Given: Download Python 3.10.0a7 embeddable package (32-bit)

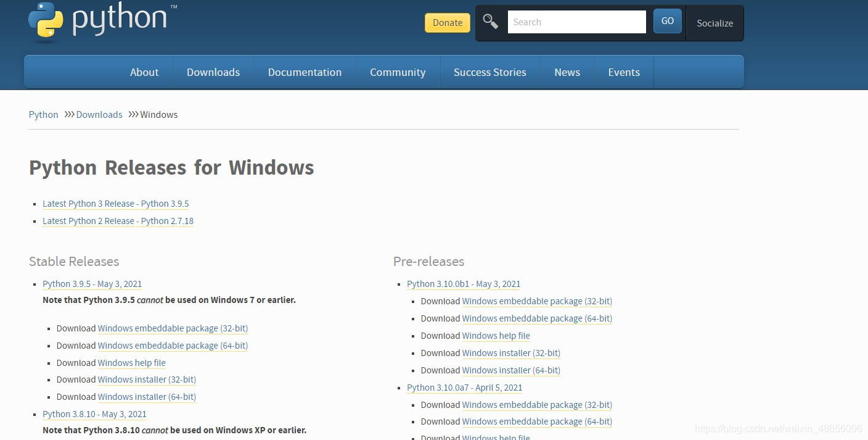Looking at the screenshot, I should coord(537,405).
